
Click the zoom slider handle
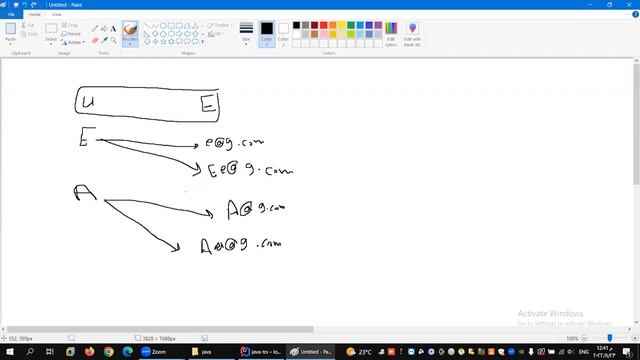point(610,338)
